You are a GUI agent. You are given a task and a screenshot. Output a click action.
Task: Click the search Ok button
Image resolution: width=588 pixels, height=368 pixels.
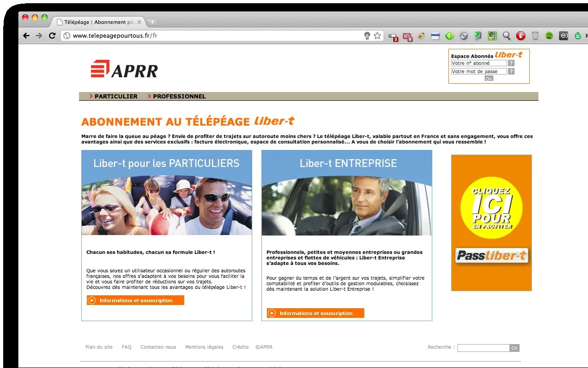pyautogui.click(x=514, y=348)
